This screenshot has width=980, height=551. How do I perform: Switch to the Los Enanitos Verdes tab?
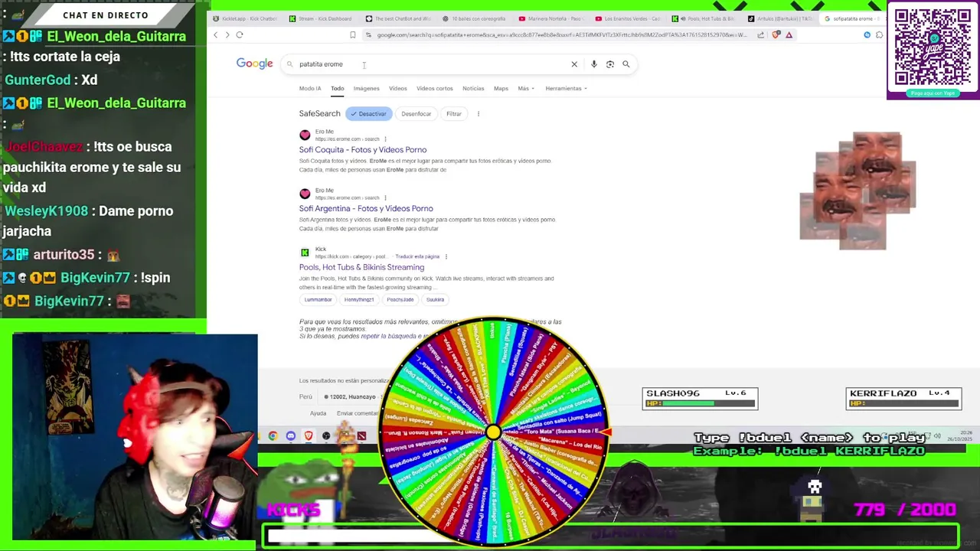(x=628, y=18)
